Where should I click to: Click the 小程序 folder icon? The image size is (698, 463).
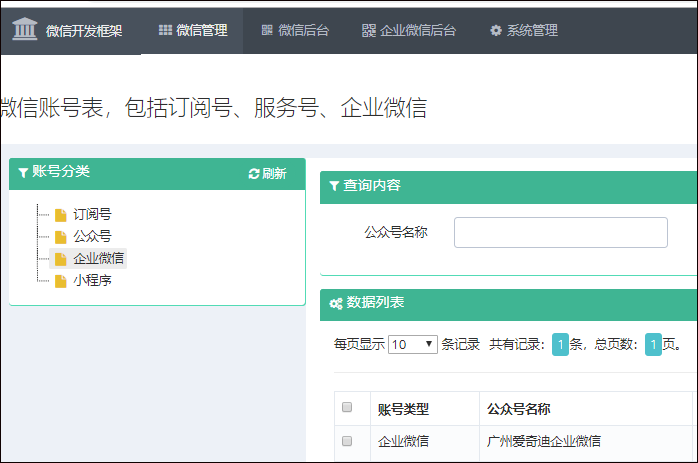pyautogui.click(x=61, y=281)
